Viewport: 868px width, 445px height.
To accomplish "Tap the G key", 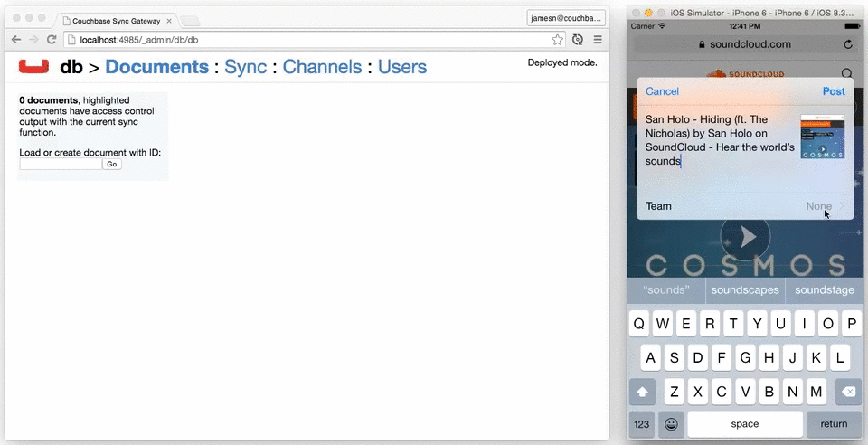I will point(745,358).
